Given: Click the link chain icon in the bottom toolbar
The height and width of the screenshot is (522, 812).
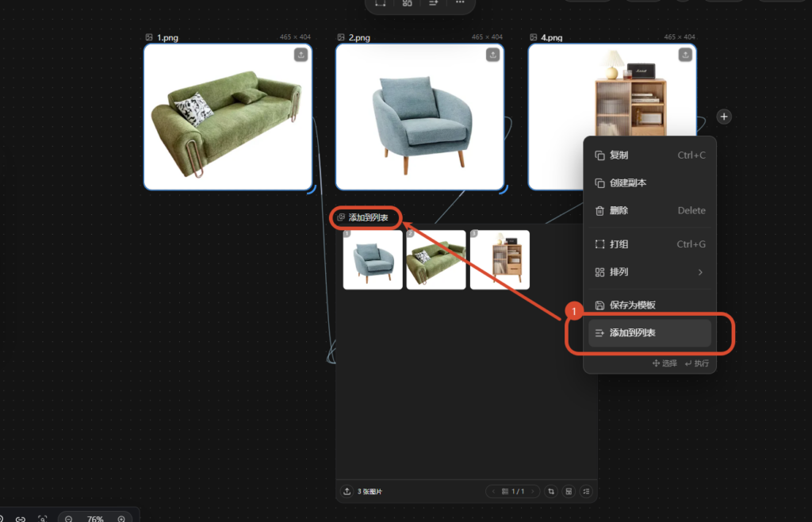Looking at the screenshot, I should coord(20,518).
